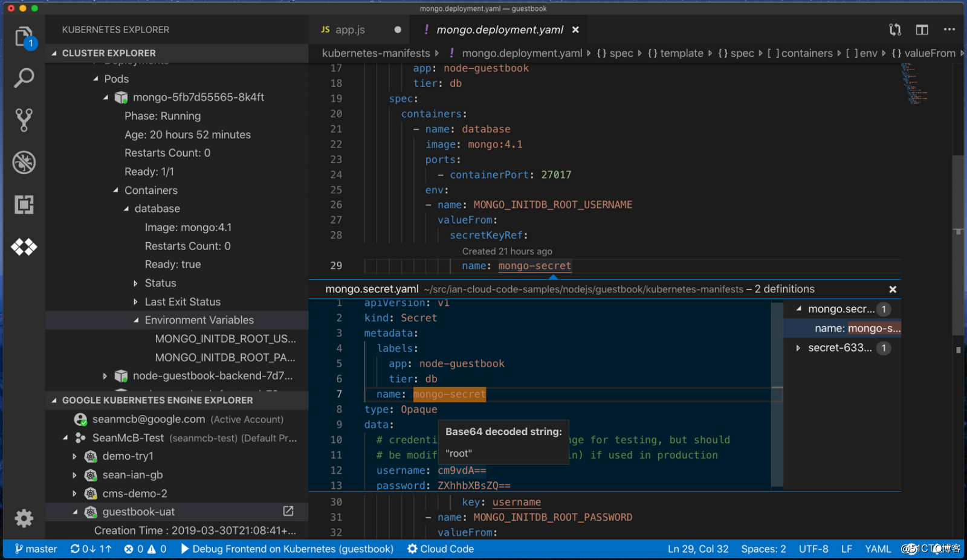Select MONGO_INITDB_ROOT_US... environment variable

tap(225, 339)
